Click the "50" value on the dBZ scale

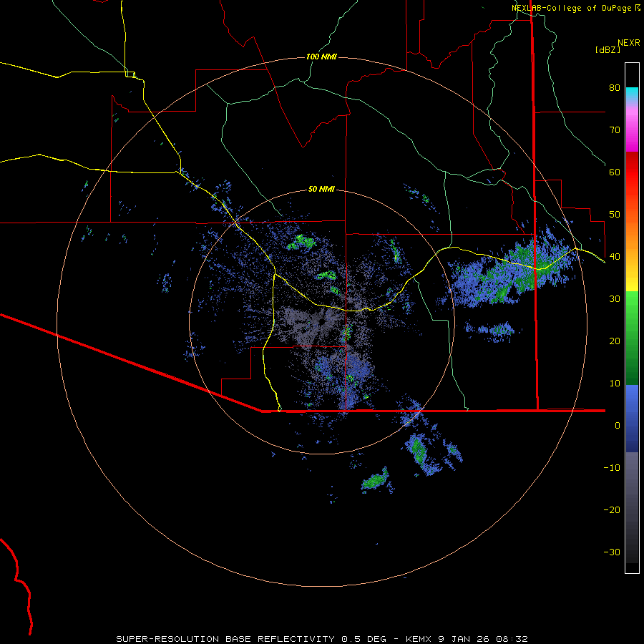[615, 215]
